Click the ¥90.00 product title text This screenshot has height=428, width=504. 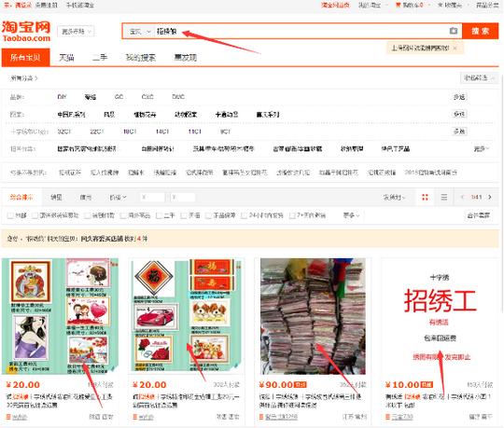311,401
